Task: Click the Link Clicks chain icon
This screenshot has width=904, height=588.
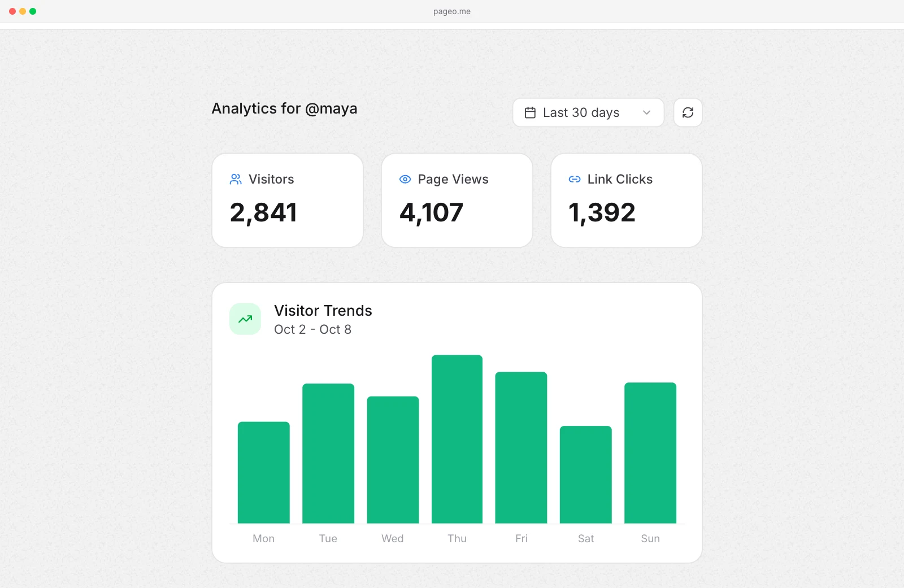Action: pyautogui.click(x=575, y=179)
